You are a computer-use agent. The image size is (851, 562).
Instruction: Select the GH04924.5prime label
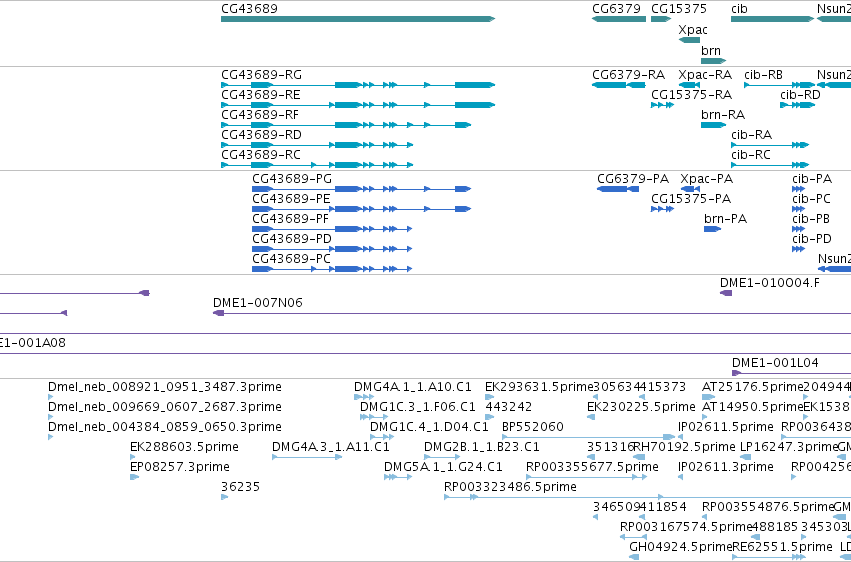pyautogui.click(x=681, y=547)
